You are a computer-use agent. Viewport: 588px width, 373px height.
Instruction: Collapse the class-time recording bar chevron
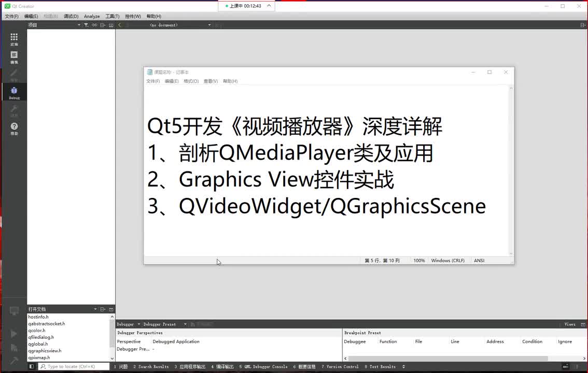(x=269, y=6)
